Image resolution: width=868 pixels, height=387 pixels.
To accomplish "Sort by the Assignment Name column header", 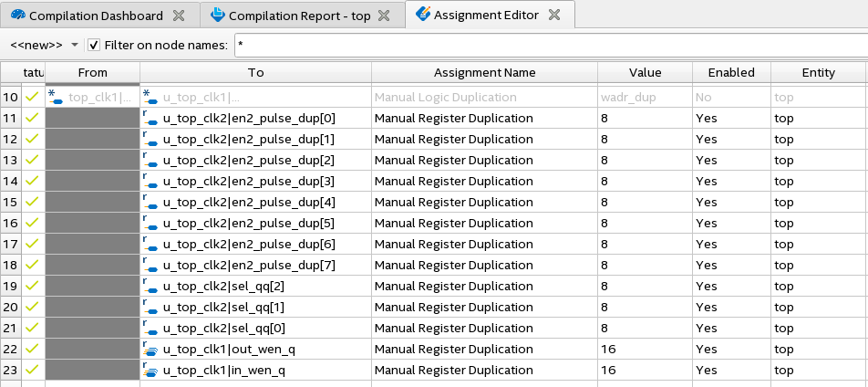I will pos(484,73).
